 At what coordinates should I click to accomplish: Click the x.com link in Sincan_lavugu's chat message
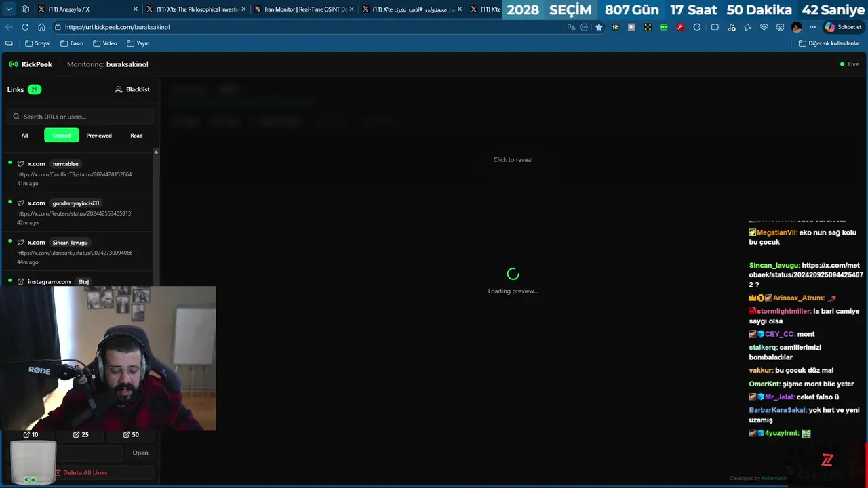coord(806,275)
